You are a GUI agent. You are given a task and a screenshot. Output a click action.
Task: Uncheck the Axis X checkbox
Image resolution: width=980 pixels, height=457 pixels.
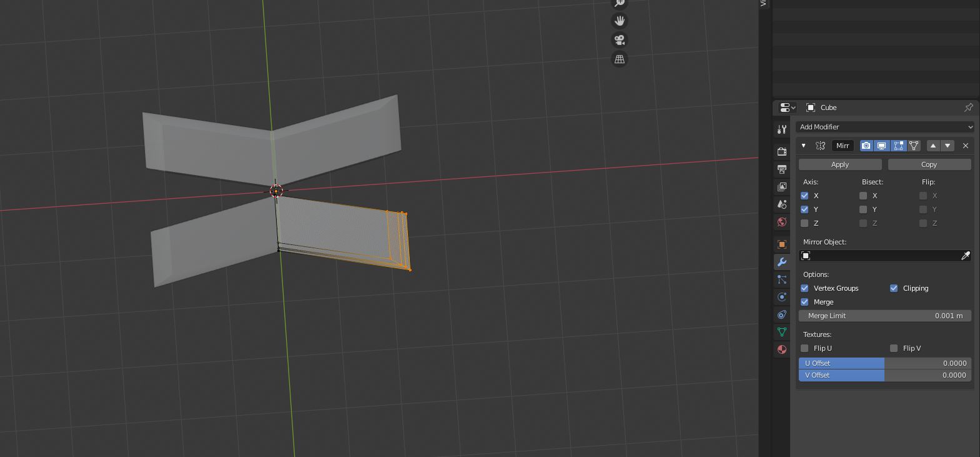804,196
